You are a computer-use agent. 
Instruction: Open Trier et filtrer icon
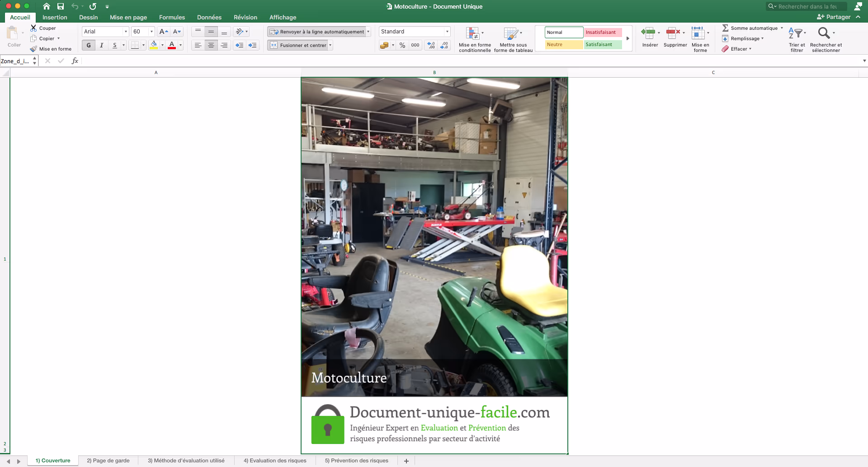[795, 33]
